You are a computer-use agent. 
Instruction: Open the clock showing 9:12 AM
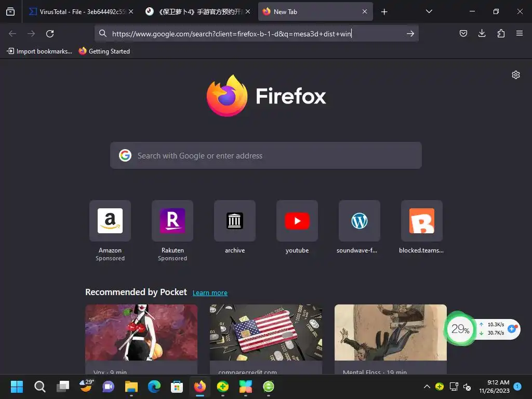pos(495,387)
